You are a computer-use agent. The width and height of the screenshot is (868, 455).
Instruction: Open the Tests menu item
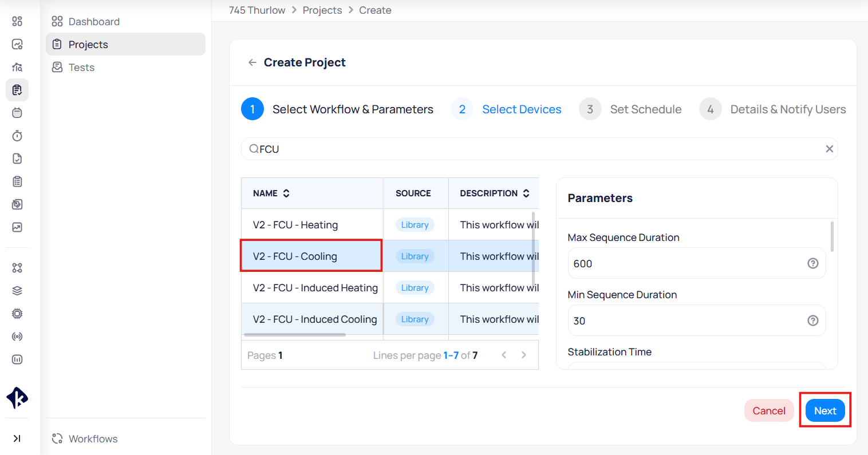tap(81, 68)
